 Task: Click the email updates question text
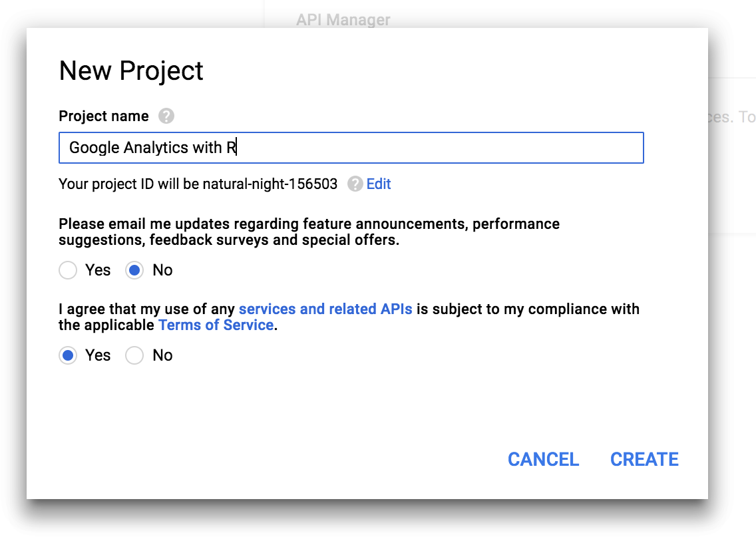309,232
